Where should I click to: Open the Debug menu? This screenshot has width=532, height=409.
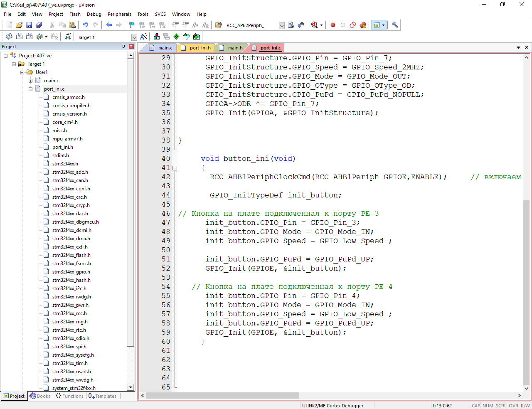(94, 14)
